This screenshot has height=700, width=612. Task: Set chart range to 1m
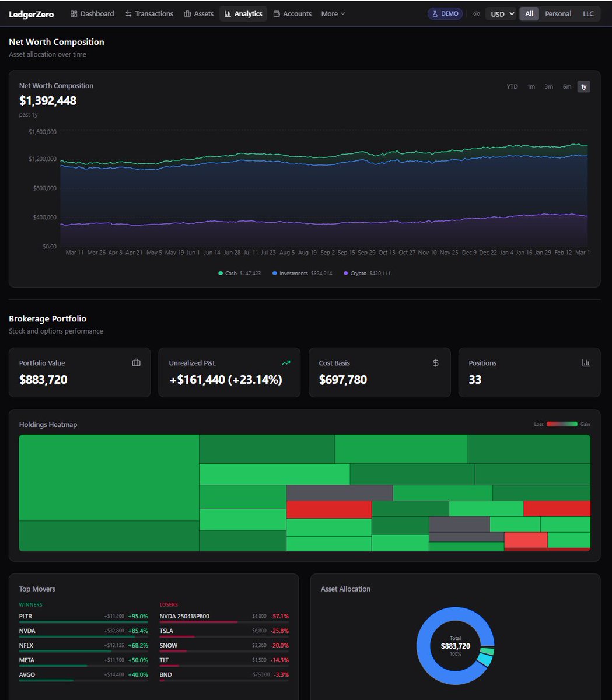click(531, 86)
